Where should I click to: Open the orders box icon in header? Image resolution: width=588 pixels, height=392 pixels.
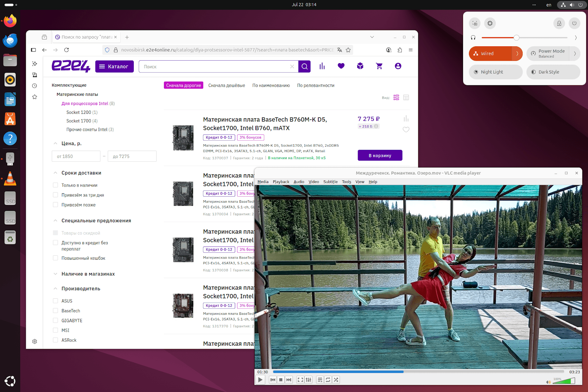360,66
